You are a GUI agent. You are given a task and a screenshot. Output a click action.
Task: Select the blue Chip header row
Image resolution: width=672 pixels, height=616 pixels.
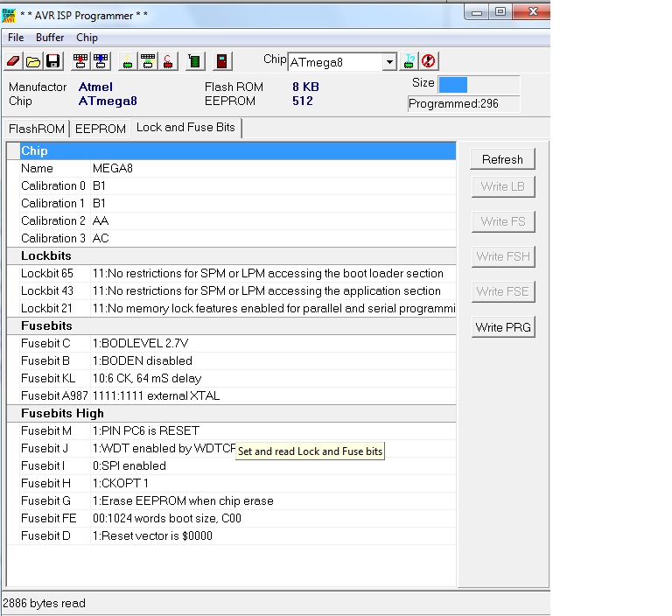(x=238, y=150)
